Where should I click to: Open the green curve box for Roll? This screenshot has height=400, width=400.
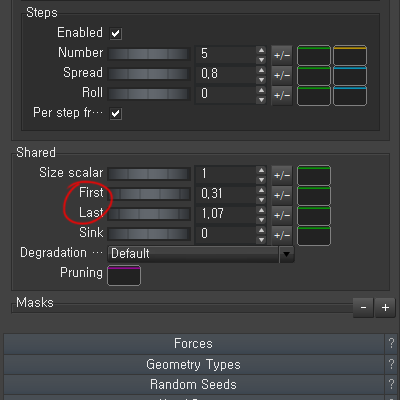314,96
